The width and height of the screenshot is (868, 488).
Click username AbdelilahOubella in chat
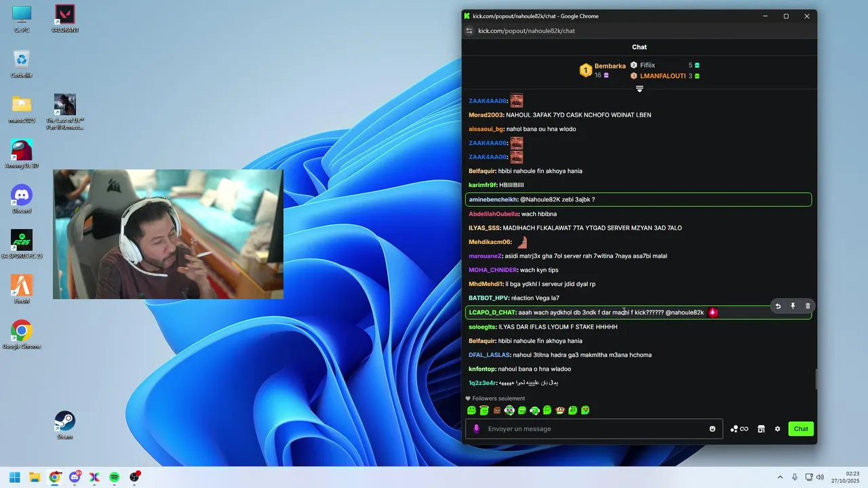494,213
